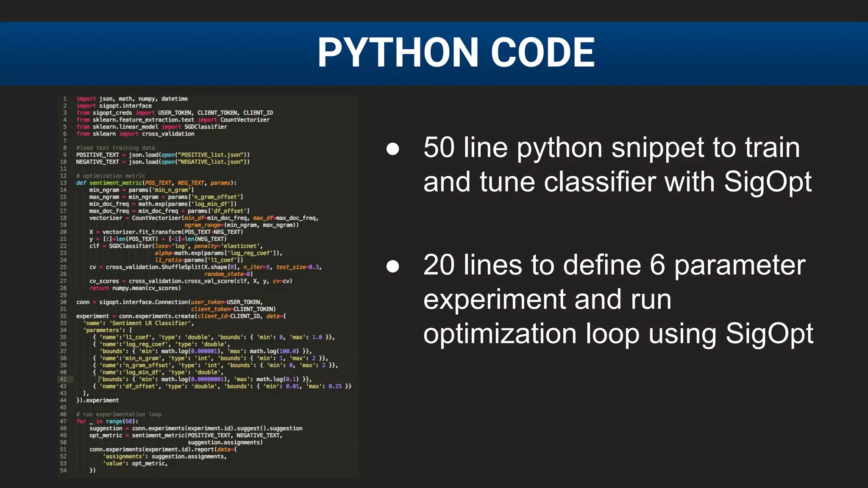The image size is (868, 488).
Task: Click line assigning min_ngram from params
Action: (142, 190)
